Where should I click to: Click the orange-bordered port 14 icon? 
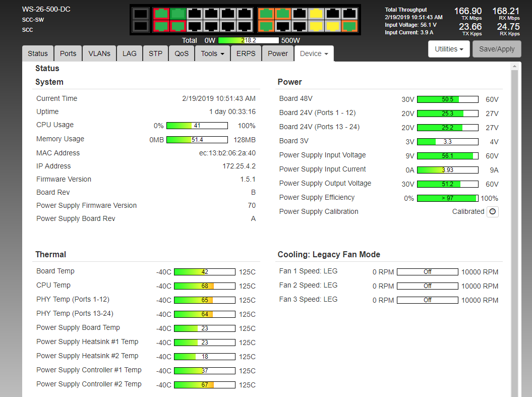(x=266, y=26)
